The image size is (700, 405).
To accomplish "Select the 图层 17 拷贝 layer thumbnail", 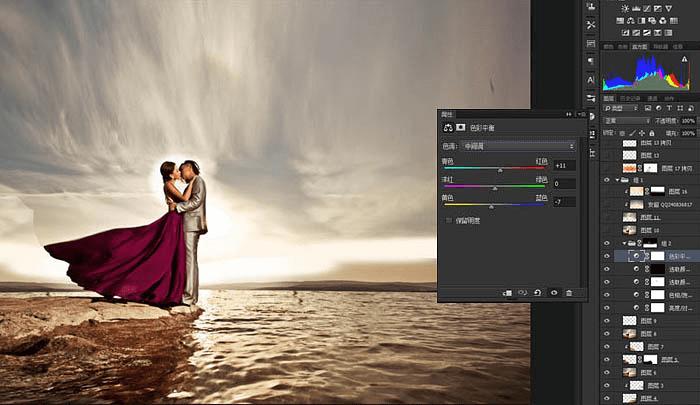I will pyautogui.click(x=629, y=168).
